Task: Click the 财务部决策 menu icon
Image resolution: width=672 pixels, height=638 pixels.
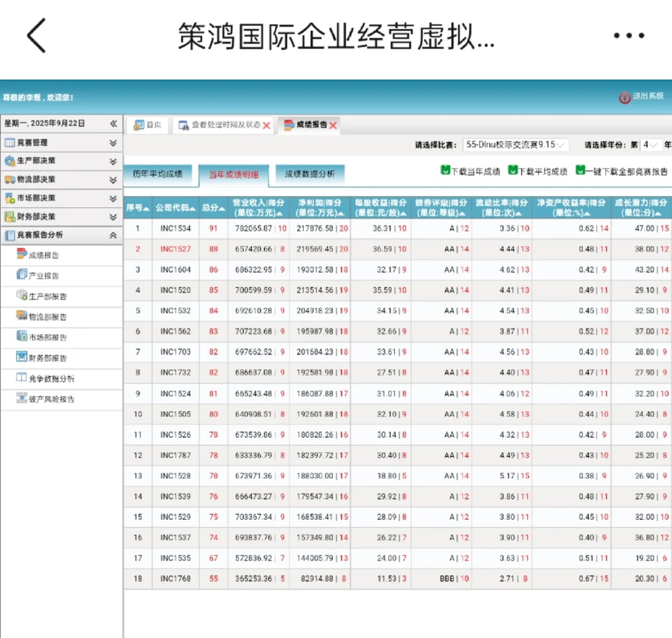Action: [x=9, y=216]
